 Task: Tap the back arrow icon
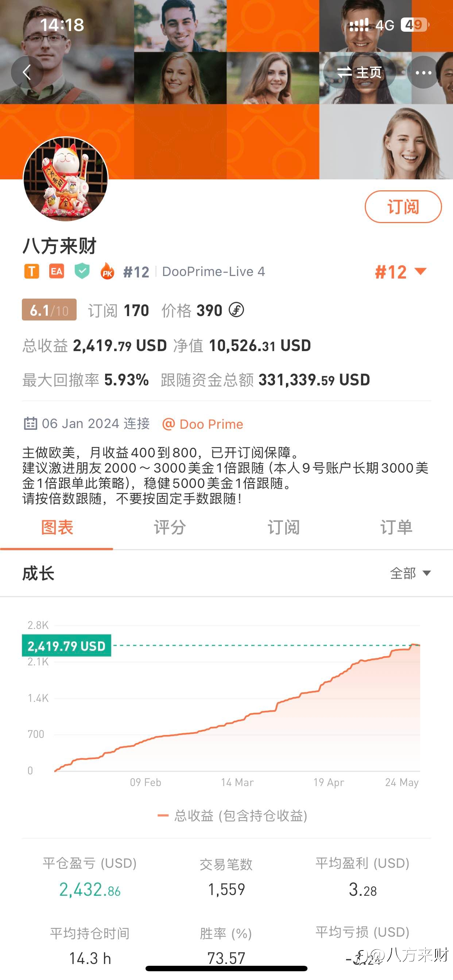(x=27, y=72)
